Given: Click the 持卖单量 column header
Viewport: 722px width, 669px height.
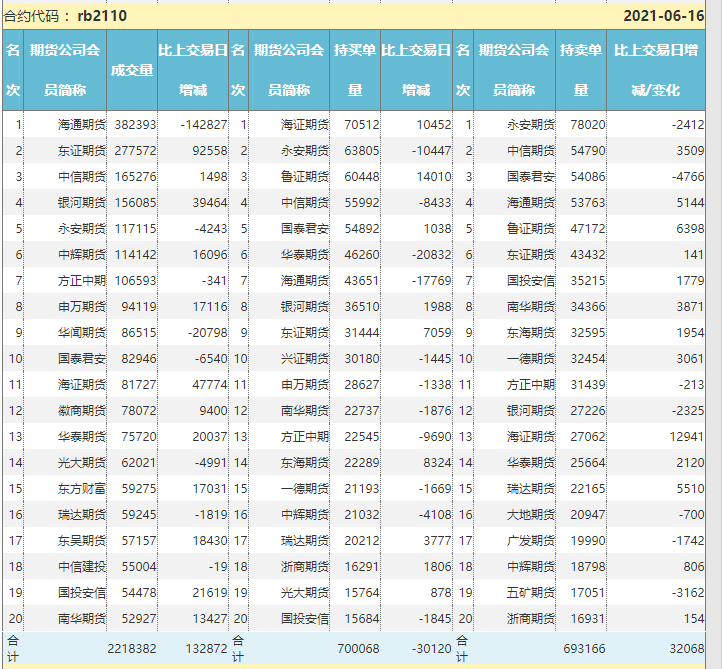Looking at the screenshot, I should pos(580,70).
